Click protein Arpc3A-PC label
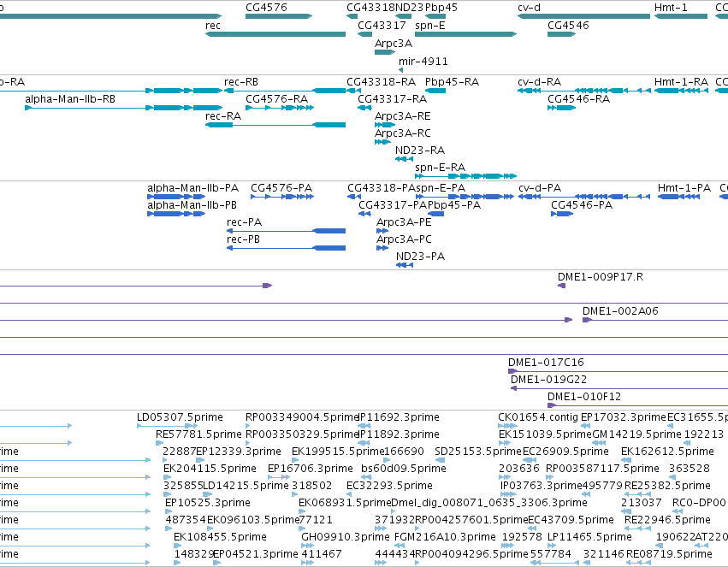The height and width of the screenshot is (567, 728). [x=404, y=239]
